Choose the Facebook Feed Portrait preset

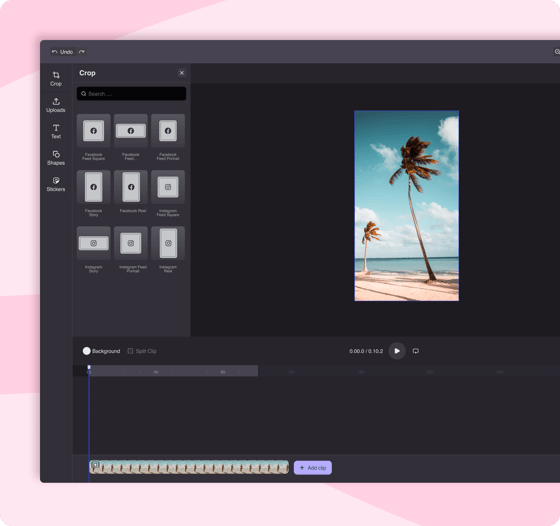pos(168,131)
